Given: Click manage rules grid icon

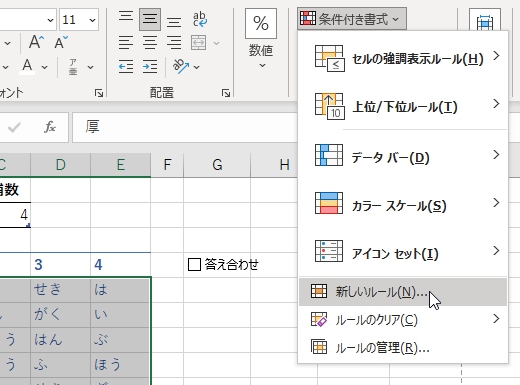Looking at the screenshot, I should [x=319, y=347].
